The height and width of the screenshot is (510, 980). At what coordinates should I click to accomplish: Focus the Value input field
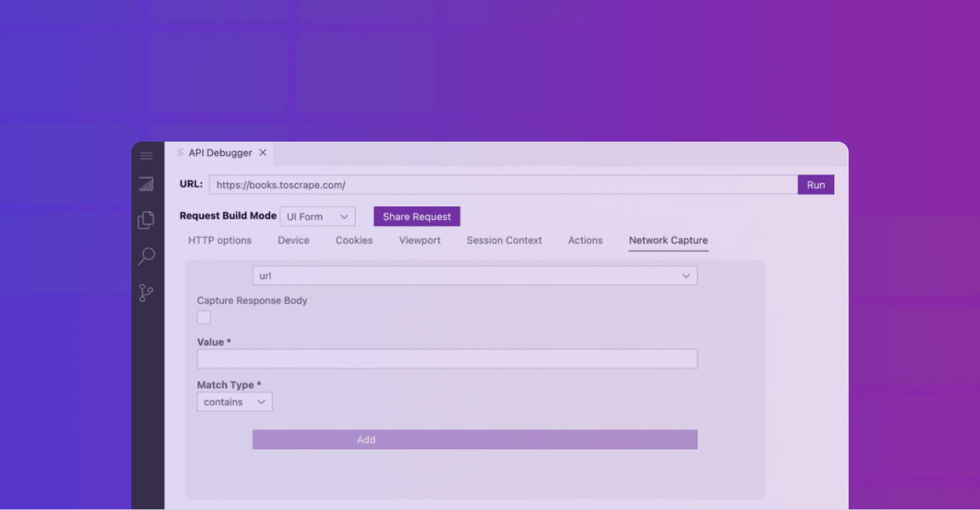point(447,359)
